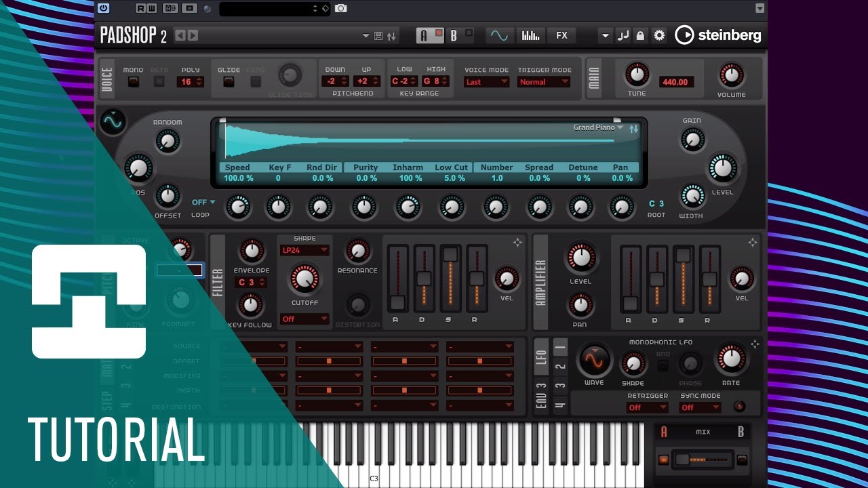The image size is (868, 488).
Task: Open the filter Shape LP24 dropdown
Action: pyautogui.click(x=304, y=250)
